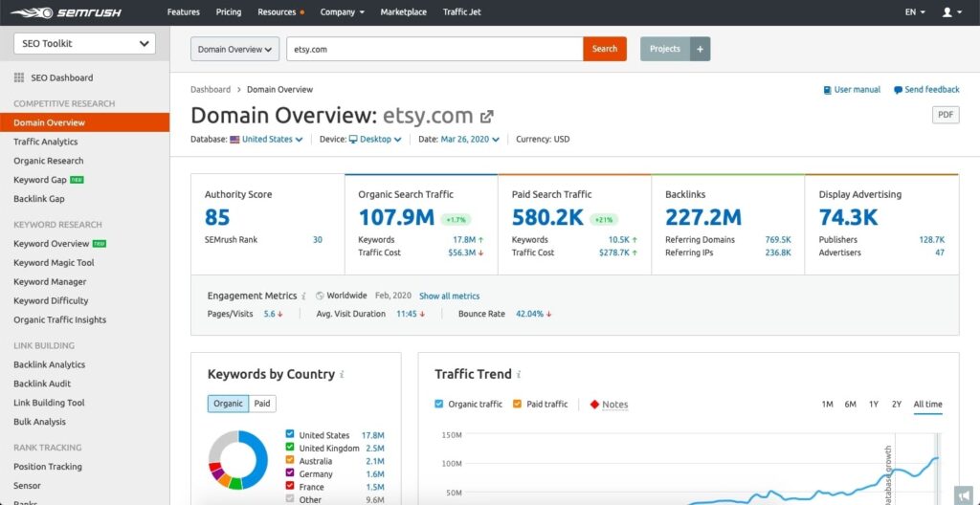The width and height of the screenshot is (980, 505).
Task: Open the EN language dropdown
Action: point(915,11)
